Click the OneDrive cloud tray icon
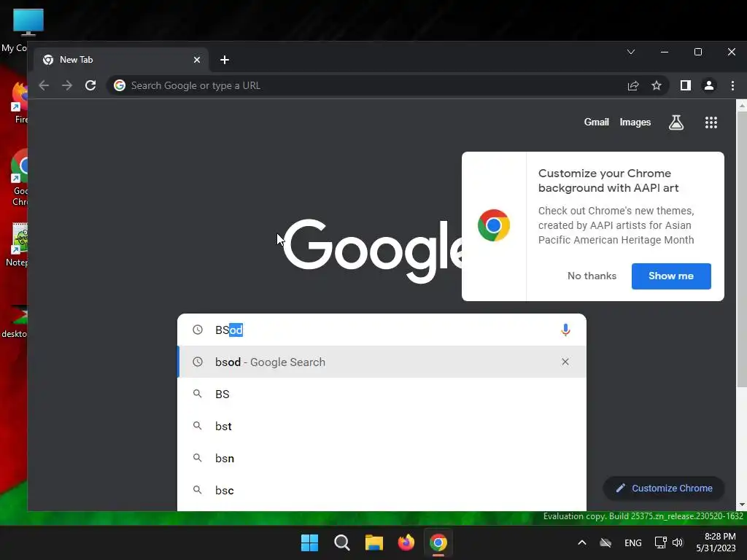 click(605, 542)
